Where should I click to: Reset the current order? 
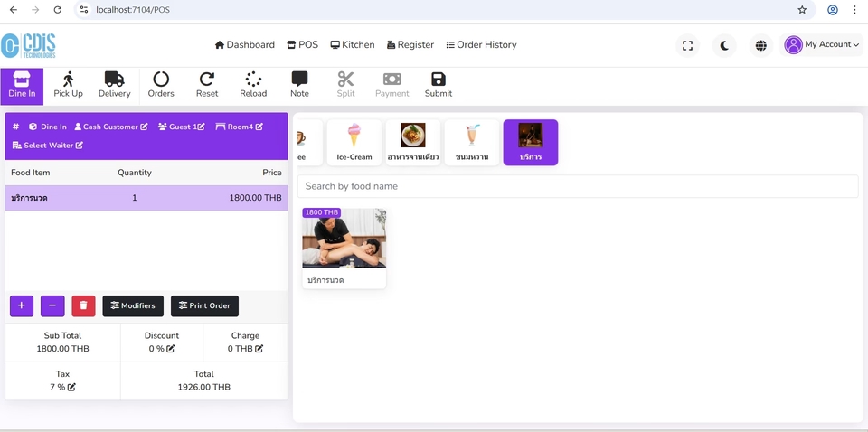pyautogui.click(x=207, y=85)
